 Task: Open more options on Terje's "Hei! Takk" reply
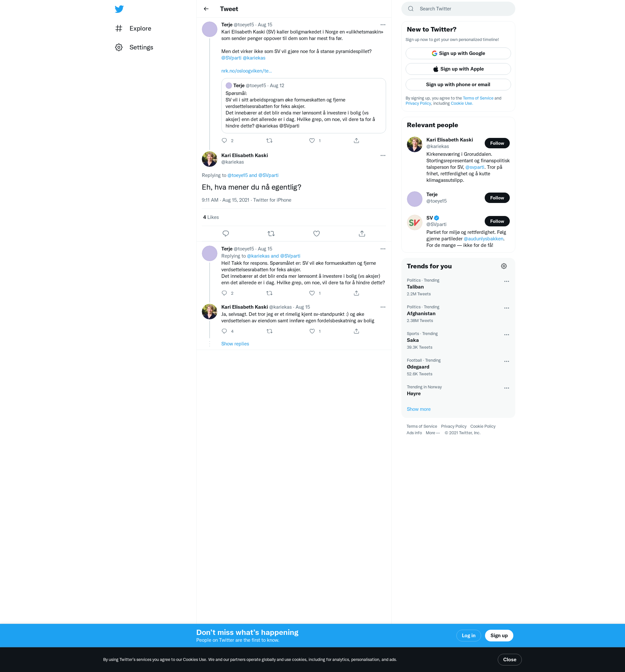[383, 249]
